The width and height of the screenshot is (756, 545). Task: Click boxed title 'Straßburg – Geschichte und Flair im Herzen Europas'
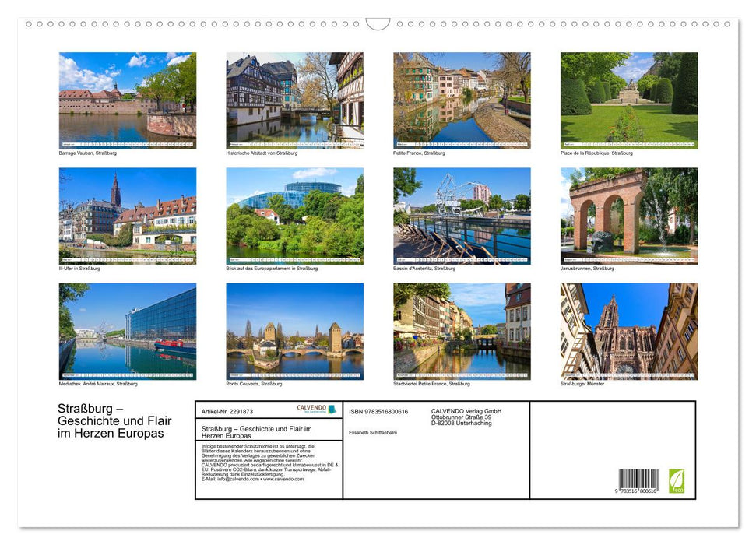[256, 431]
